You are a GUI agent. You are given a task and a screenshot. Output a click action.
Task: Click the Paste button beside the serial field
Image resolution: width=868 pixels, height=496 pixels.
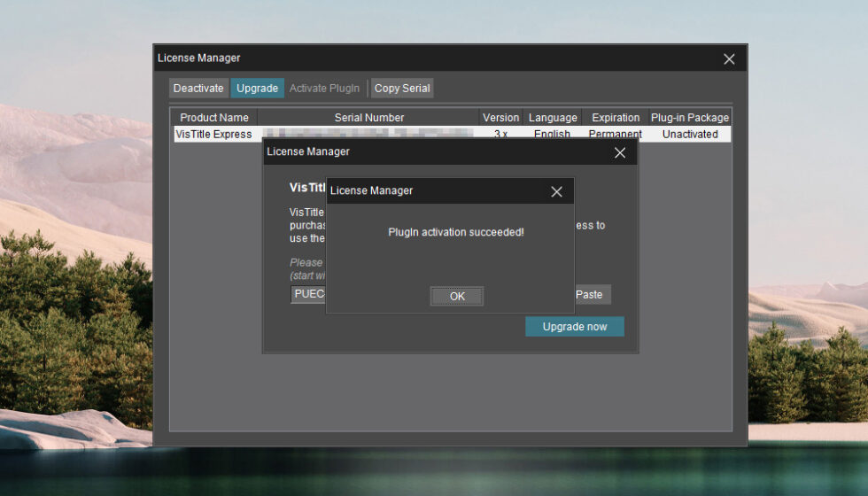click(x=593, y=294)
